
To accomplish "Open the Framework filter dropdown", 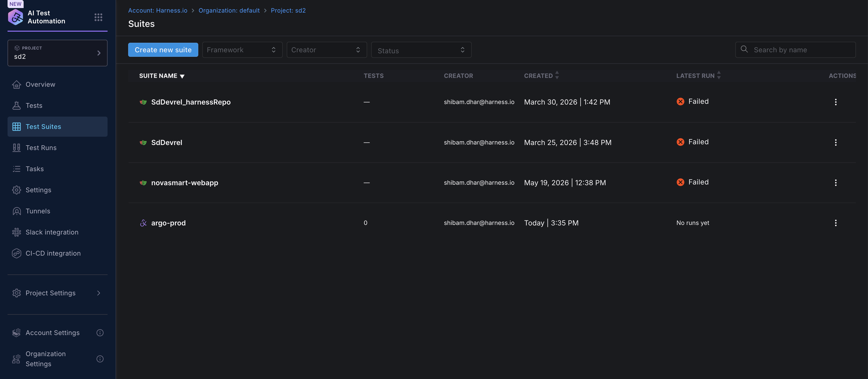I will coord(242,50).
